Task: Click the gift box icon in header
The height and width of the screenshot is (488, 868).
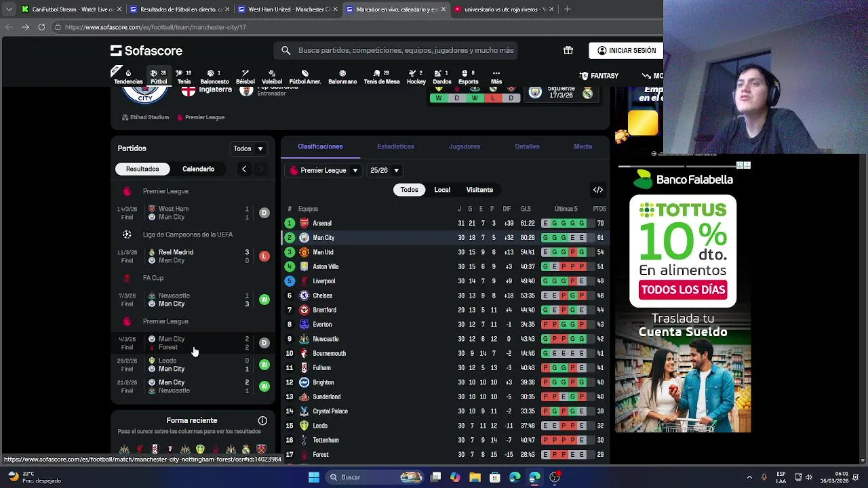Action: pyautogui.click(x=568, y=50)
